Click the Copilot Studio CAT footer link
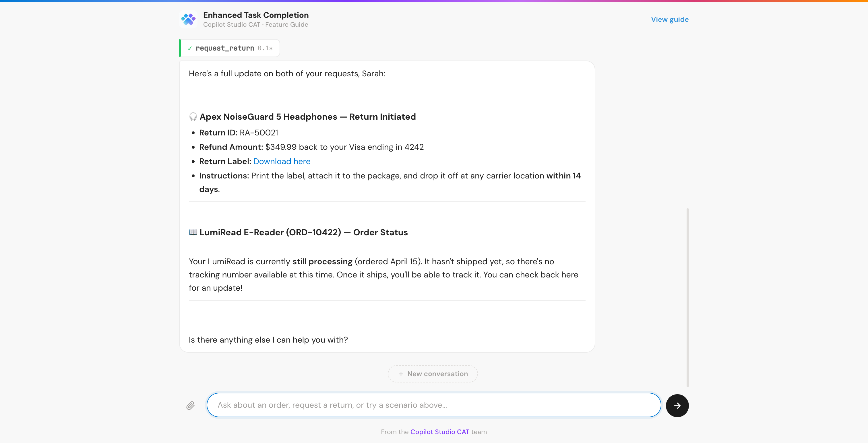Image resolution: width=868 pixels, height=443 pixels. pyautogui.click(x=439, y=432)
